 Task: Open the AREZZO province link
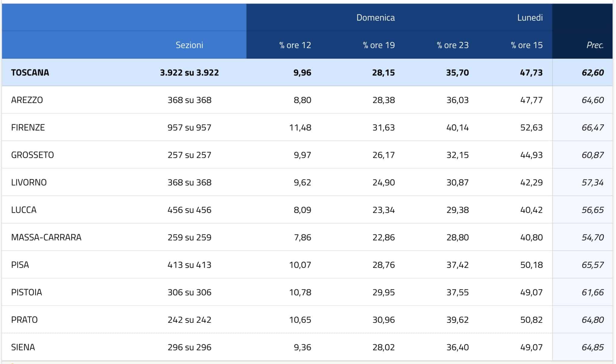pos(27,100)
